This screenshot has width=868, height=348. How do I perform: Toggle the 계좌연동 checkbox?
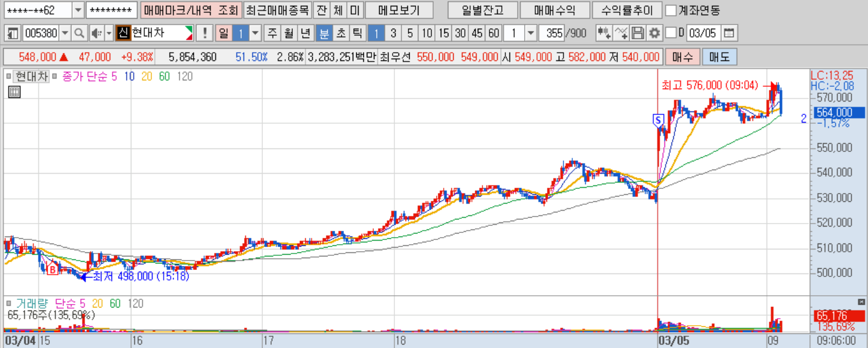click(x=671, y=10)
